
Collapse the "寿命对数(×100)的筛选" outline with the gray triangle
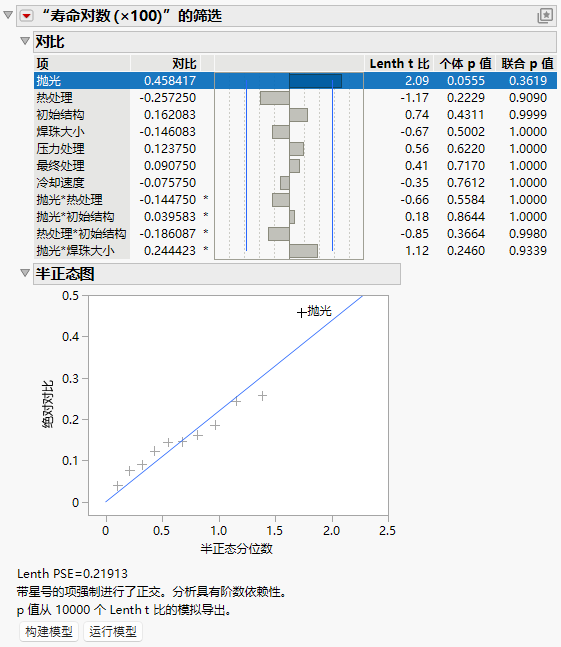tap(8, 15)
